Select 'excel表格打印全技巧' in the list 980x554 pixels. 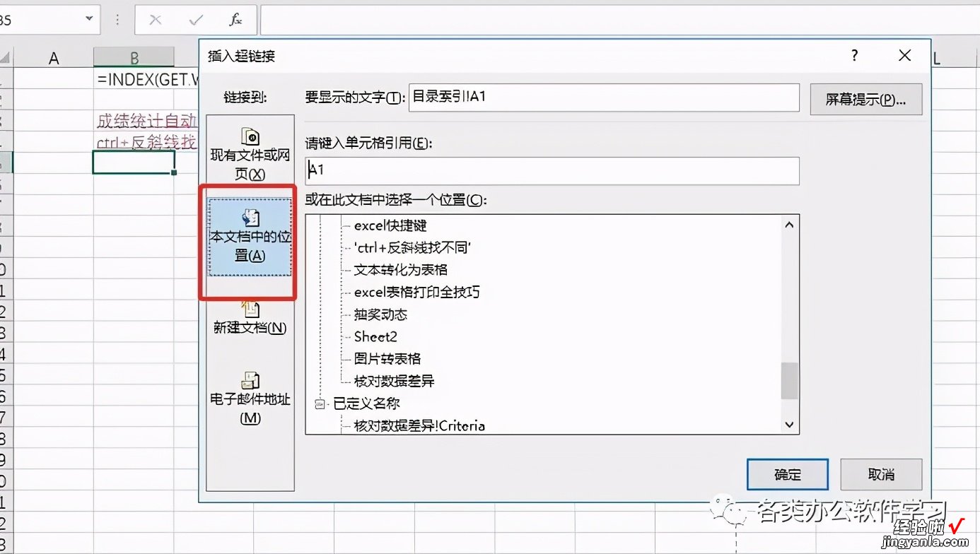[416, 292]
